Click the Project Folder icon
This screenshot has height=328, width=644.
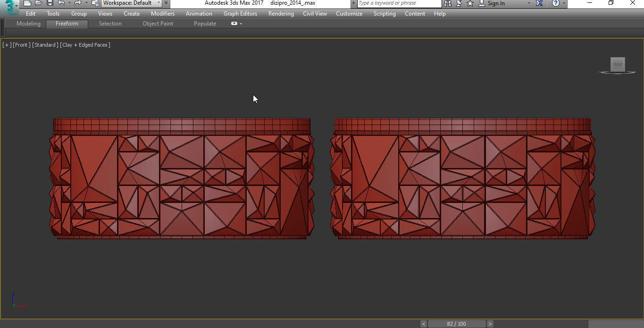click(95, 3)
